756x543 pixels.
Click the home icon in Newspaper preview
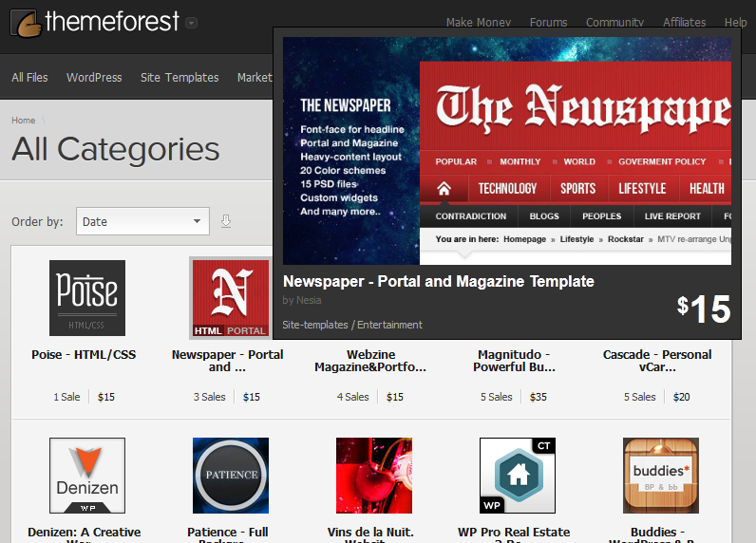(444, 188)
